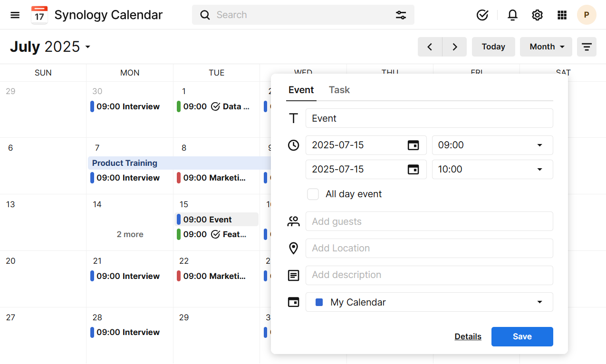Open search filter options icon
The width and height of the screenshot is (606, 364).
click(x=401, y=15)
